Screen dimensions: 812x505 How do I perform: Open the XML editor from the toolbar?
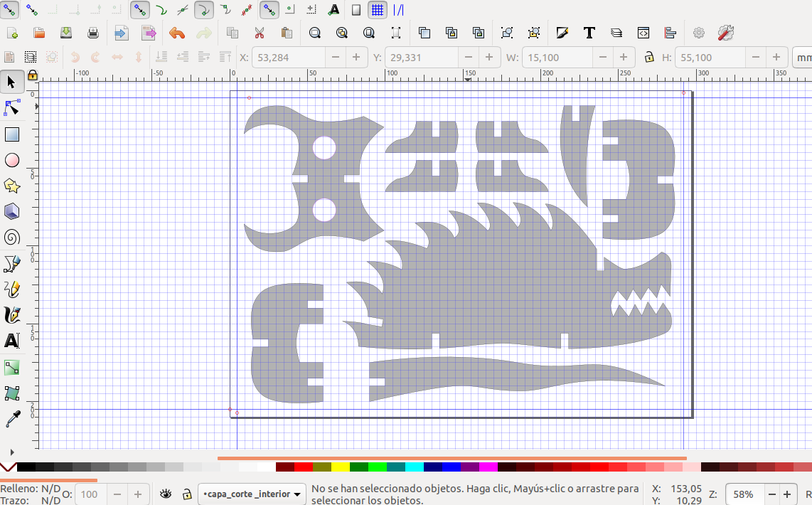tap(643, 33)
